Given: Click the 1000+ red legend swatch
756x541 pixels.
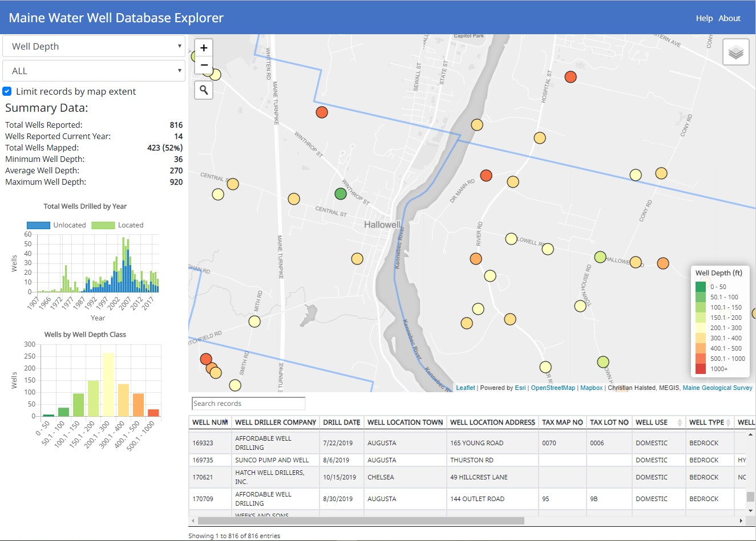Looking at the screenshot, I should click(701, 369).
